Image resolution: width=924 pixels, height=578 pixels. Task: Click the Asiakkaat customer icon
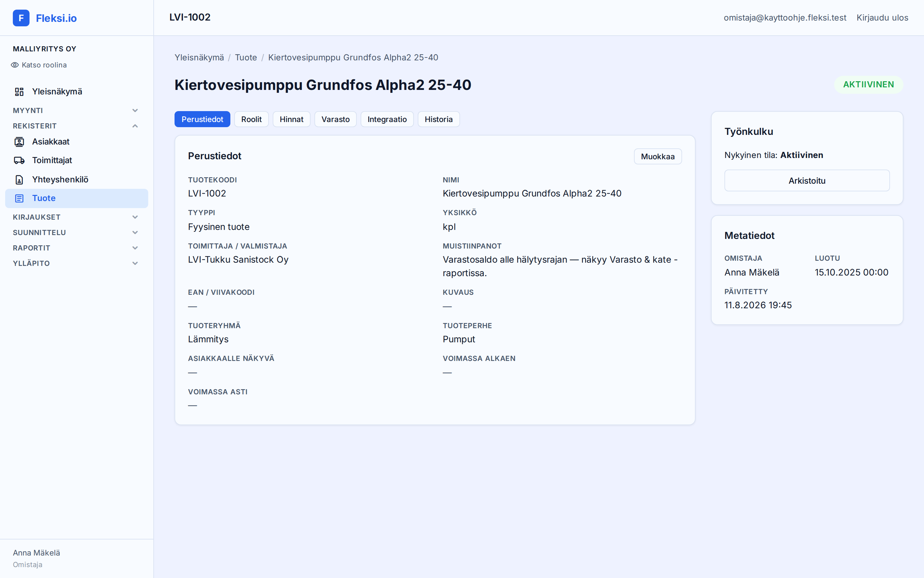coord(19,142)
